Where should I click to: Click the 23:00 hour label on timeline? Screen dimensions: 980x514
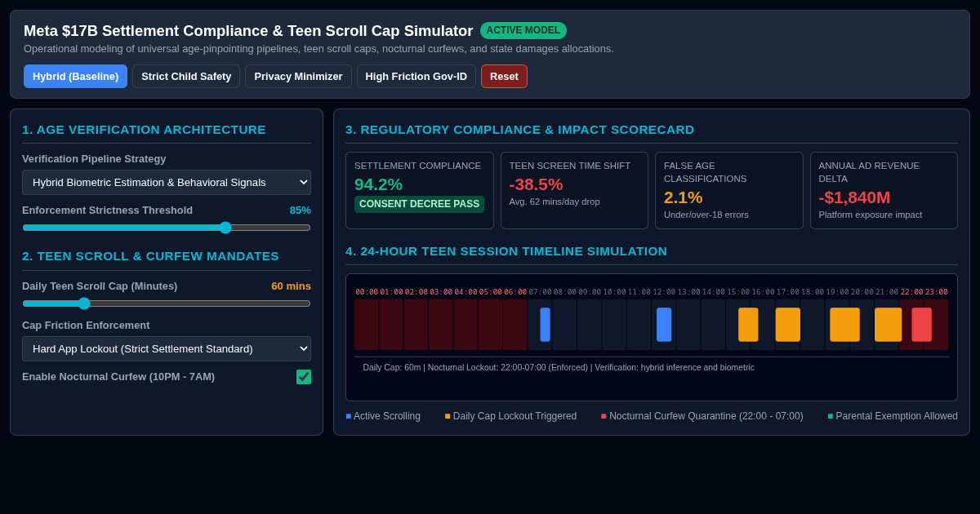click(936, 292)
